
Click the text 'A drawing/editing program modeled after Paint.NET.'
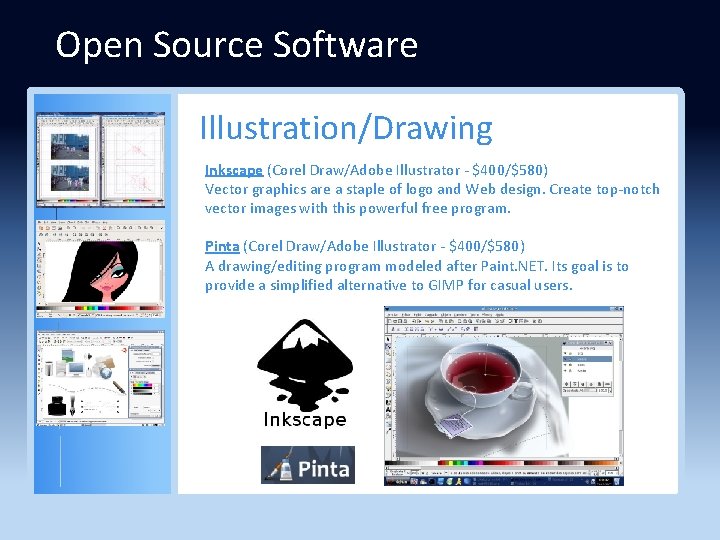pyautogui.click(x=376, y=266)
